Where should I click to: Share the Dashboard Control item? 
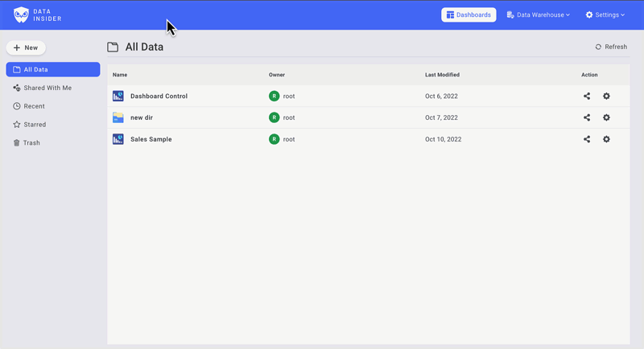click(587, 96)
